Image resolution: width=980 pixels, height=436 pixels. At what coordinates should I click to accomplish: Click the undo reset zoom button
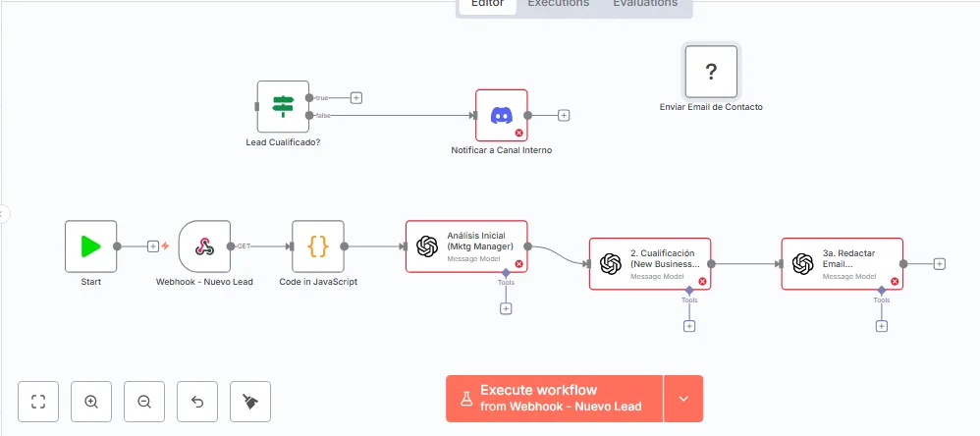click(197, 401)
